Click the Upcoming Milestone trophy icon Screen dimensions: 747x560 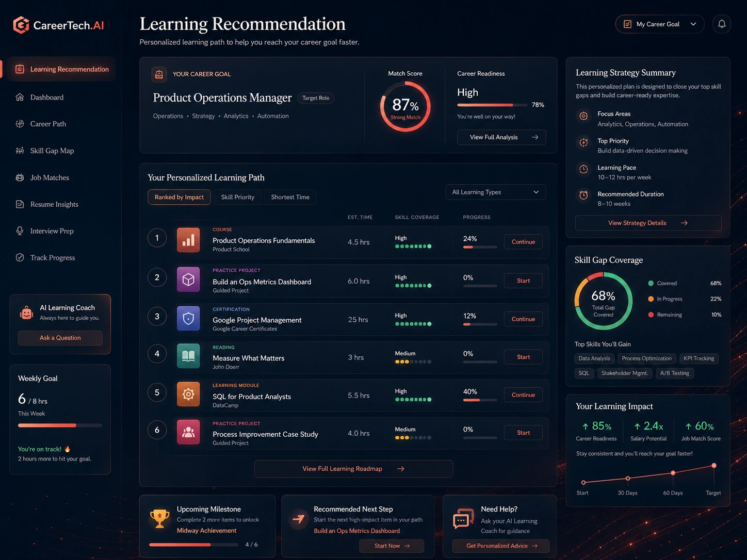tap(159, 518)
